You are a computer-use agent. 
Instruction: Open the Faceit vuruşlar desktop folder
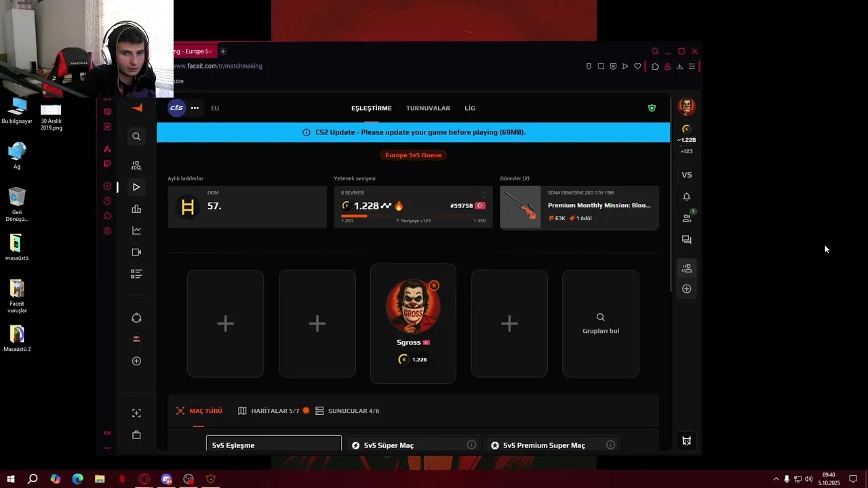[17, 297]
